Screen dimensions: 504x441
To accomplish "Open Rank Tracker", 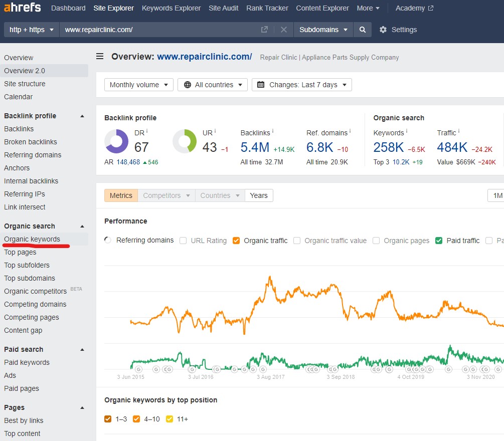I will pyautogui.click(x=267, y=8).
